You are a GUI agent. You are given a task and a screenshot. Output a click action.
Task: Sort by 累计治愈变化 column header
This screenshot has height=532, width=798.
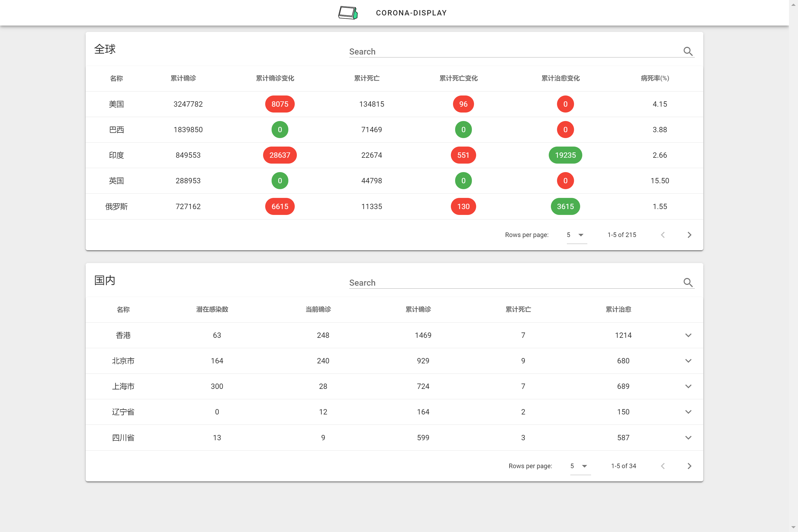[x=560, y=78]
